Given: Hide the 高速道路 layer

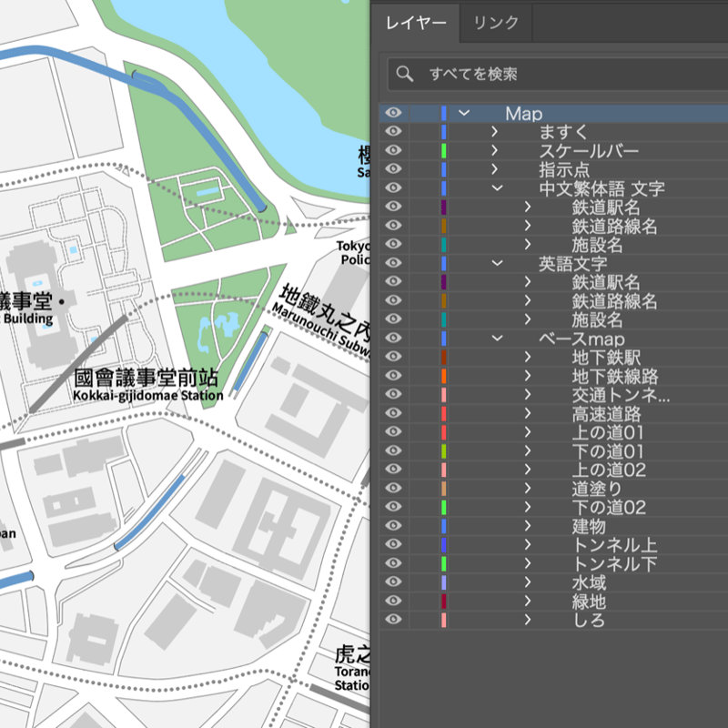Looking at the screenshot, I should (393, 413).
